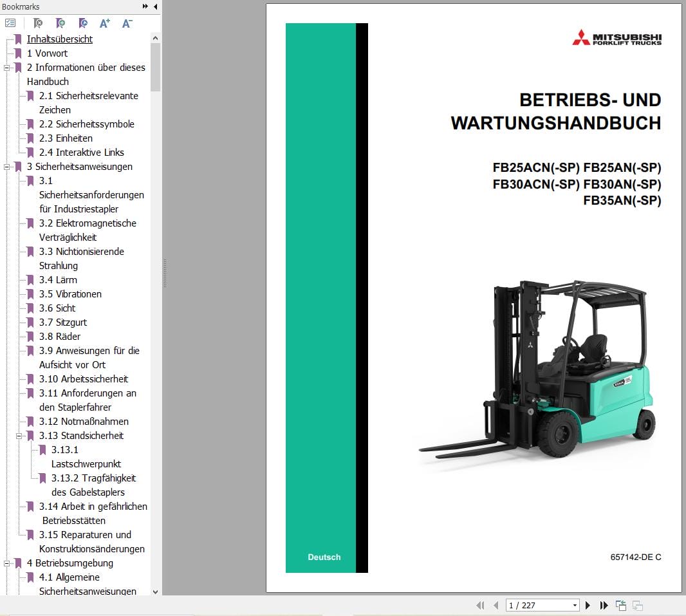Open '3.6 Sicht' bookmark
Screen dimensions: 686x616
click(x=57, y=308)
